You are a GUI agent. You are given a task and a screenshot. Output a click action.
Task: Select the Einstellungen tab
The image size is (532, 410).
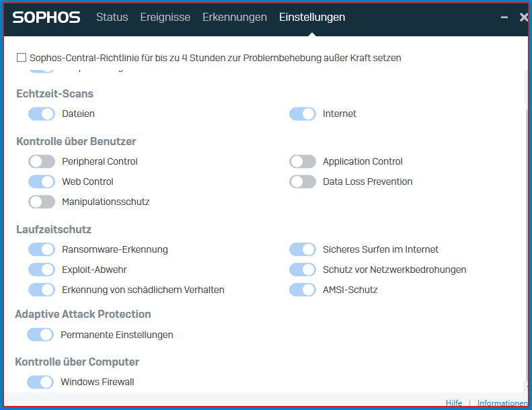[x=312, y=17]
